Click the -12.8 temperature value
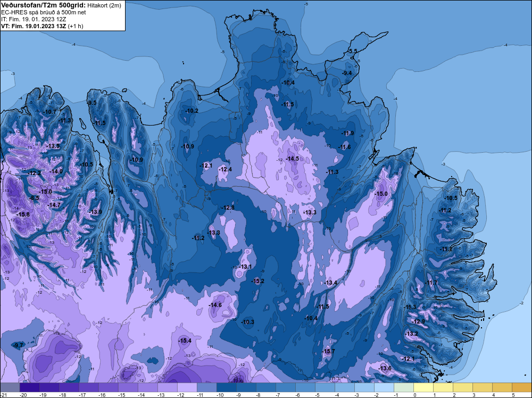The width and height of the screenshot is (532, 398). coord(228,208)
